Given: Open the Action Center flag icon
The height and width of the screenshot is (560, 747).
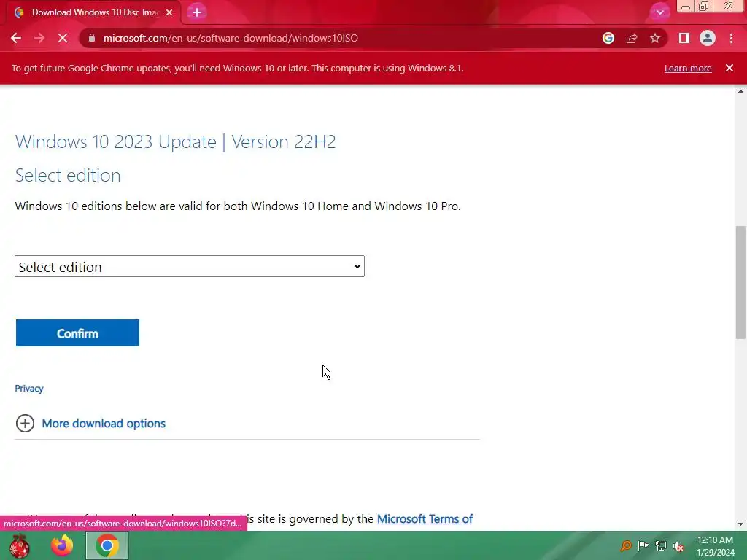Looking at the screenshot, I should [x=643, y=545].
